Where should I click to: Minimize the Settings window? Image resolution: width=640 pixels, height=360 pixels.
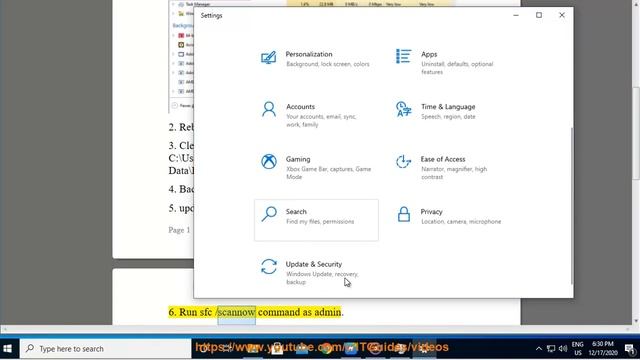[516, 15]
